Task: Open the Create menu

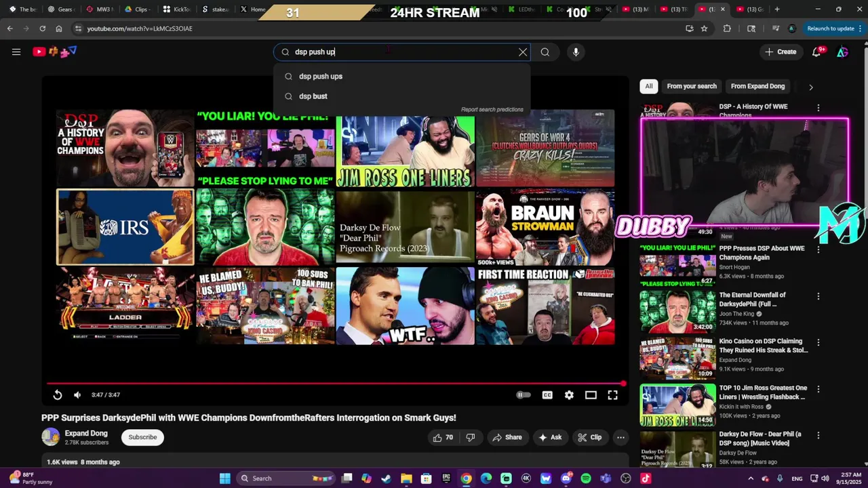Action: click(781, 52)
